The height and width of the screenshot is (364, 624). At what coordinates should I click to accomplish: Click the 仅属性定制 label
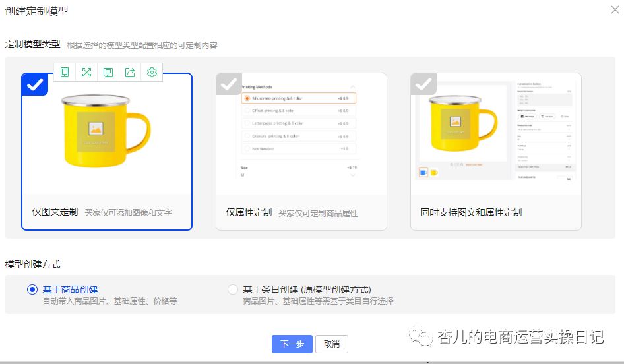[x=249, y=213]
